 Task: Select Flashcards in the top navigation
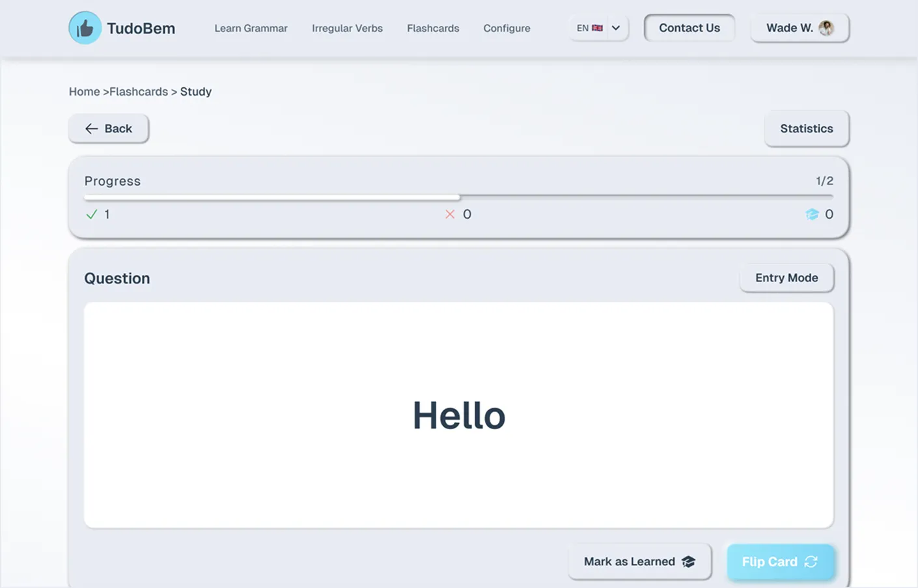point(433,29)
